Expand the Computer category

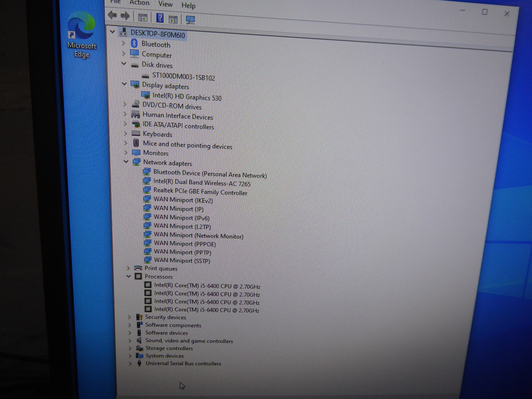124,53
